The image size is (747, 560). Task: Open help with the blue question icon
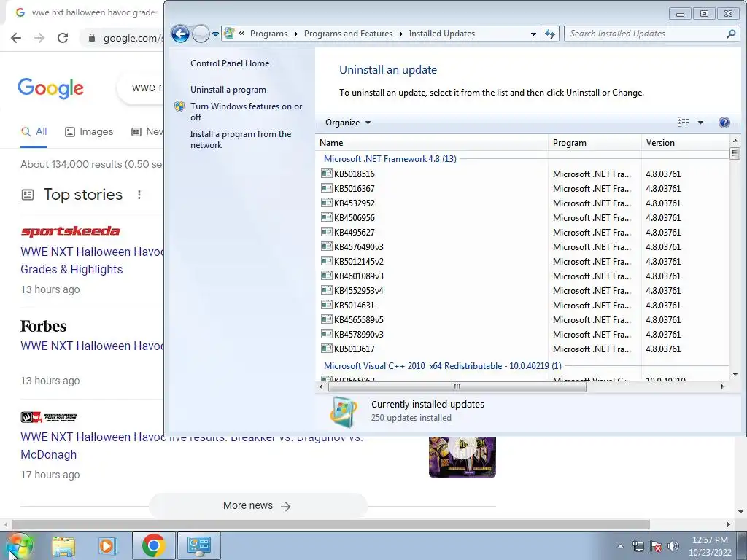point(724,122)
